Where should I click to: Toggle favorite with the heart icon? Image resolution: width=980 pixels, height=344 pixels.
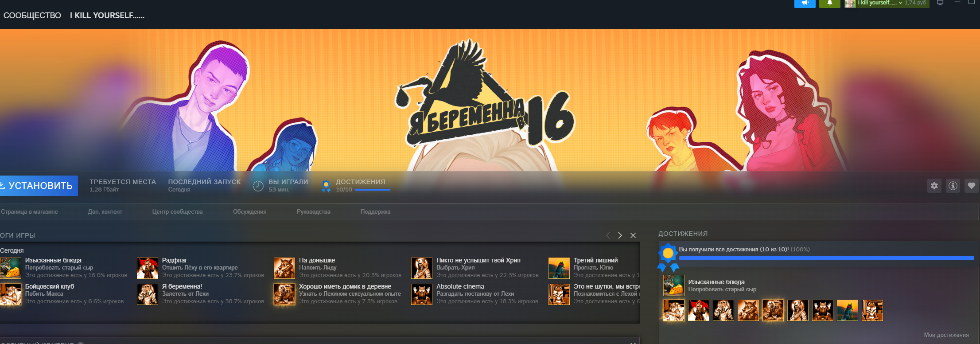click(972, 186)
